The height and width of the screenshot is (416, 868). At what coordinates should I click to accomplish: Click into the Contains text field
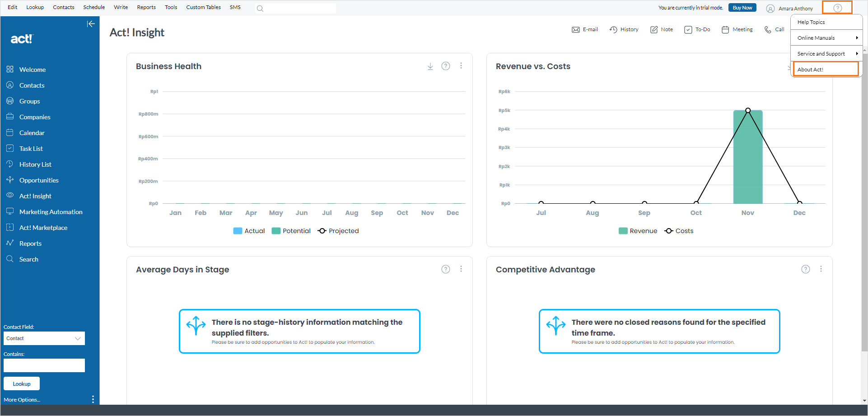click(44, 365)
